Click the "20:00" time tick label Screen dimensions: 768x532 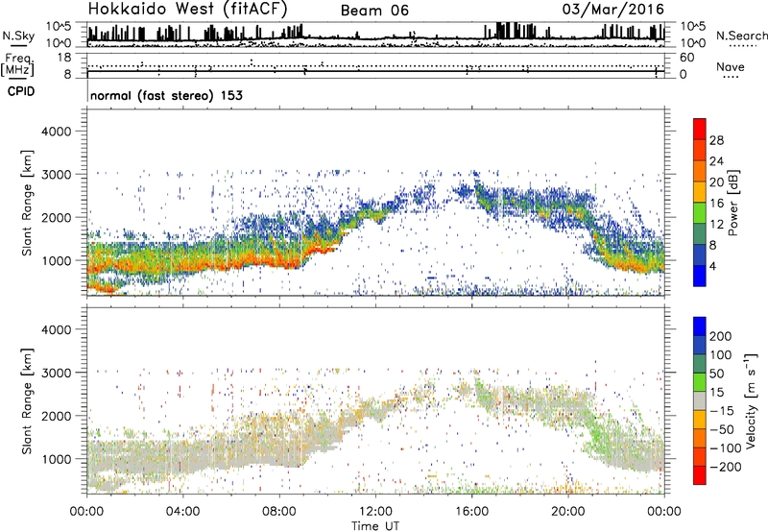click(x=568, y=511)
